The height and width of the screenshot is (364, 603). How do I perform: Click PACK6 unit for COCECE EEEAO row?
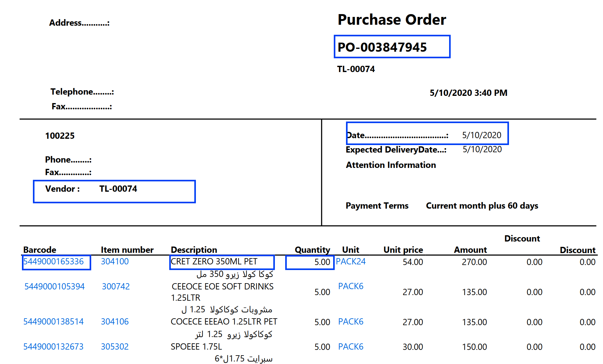click(351, 322)
